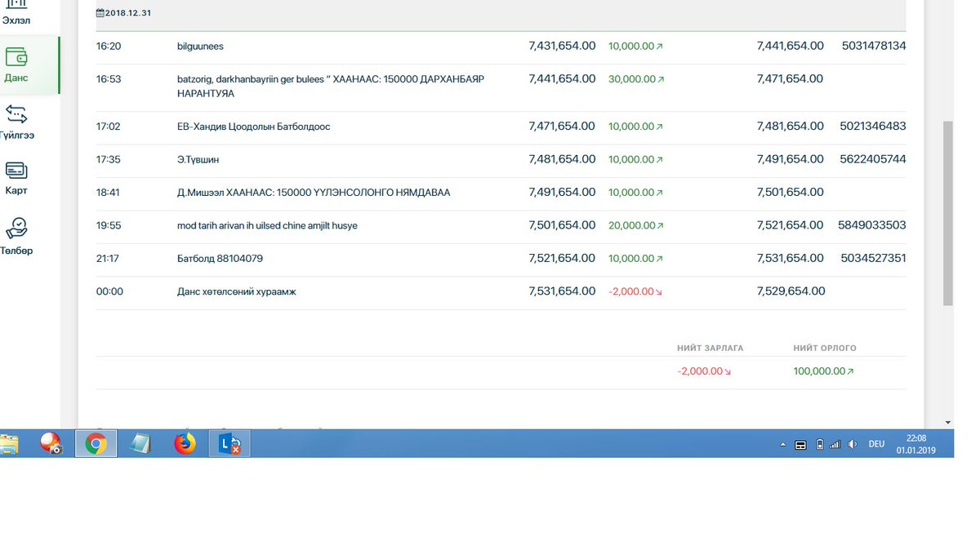The image size is (980, 551).
Task: Open the Lync taskbar icon
Action: click(230, 444)
